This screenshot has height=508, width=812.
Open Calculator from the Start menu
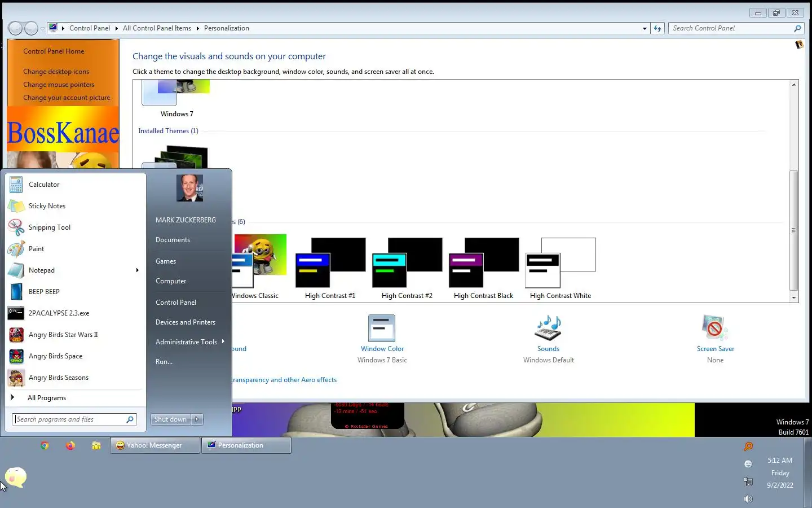tap(76, 185)
